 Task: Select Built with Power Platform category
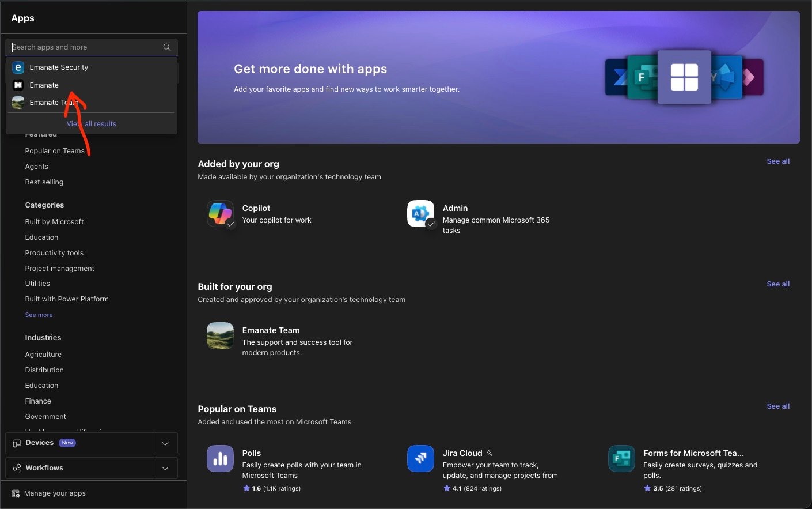[x=67, y=299]
